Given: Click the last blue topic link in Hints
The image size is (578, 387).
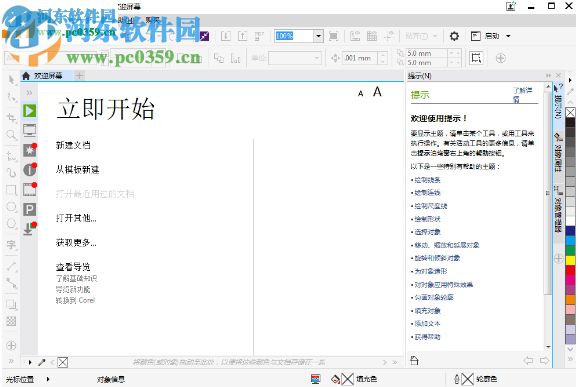Looking at the screenshot, I should pos(427,337).
